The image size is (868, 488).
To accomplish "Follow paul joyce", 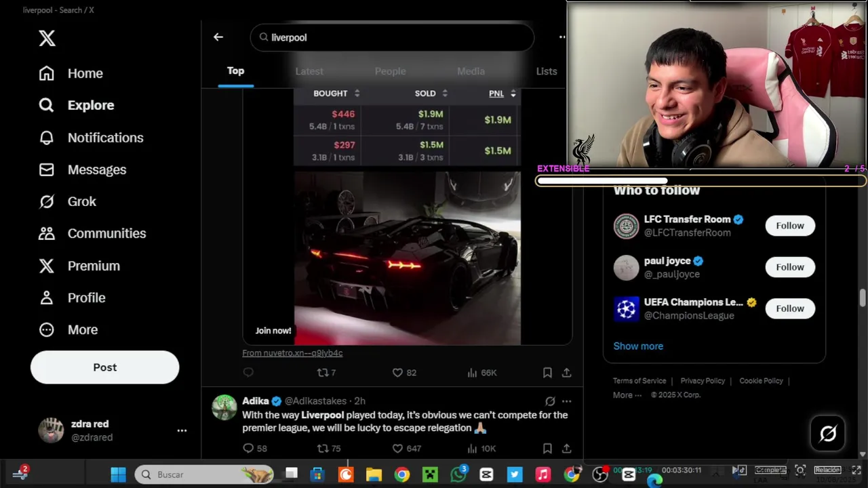I will pos(790,267).
